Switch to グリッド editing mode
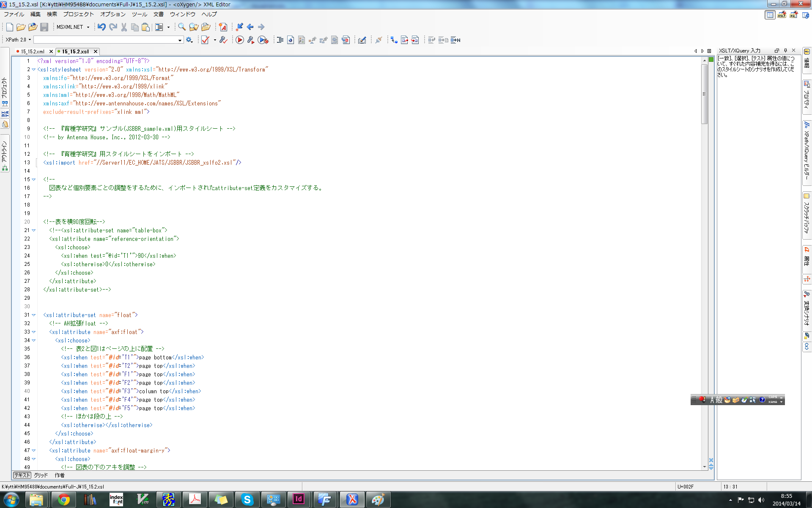 pyautogui.click(x=41, y=475)
